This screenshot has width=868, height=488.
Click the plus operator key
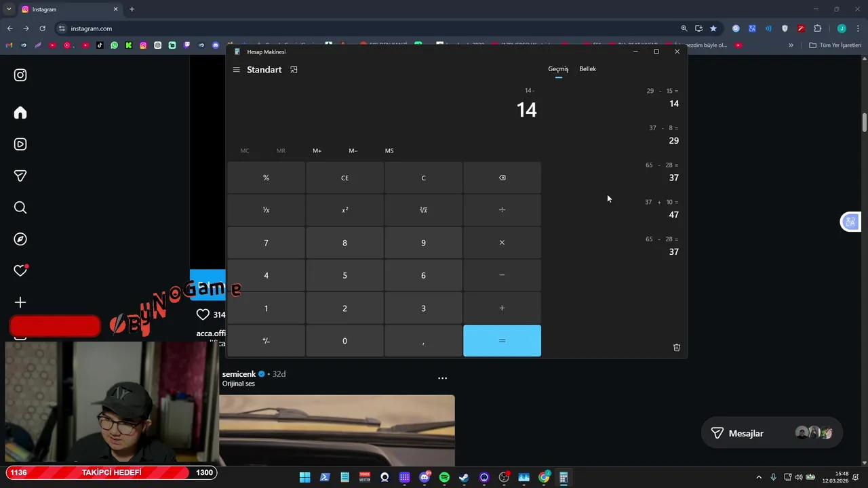coord(502,308)
